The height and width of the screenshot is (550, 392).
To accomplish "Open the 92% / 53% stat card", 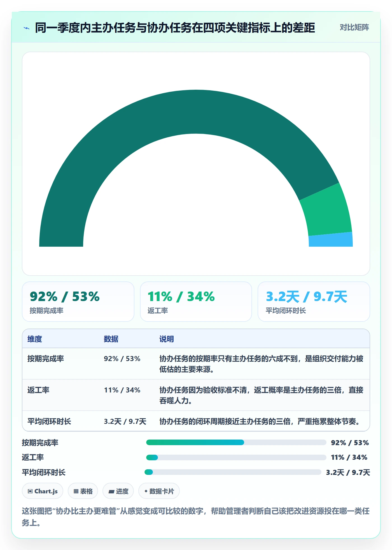I will click(78, 302).
